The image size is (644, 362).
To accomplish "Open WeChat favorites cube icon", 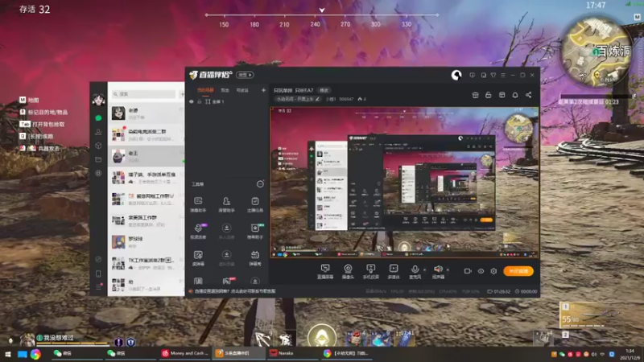I will pos(98,146).
